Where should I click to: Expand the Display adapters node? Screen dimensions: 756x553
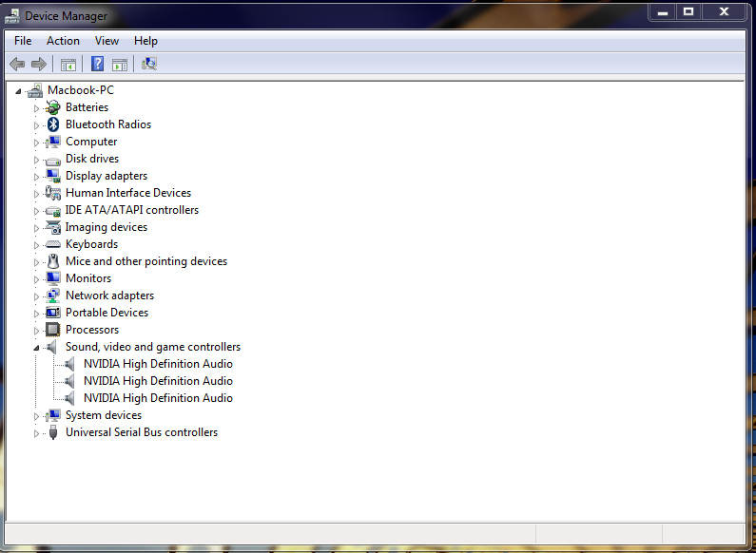pyautogui.click(x=36, y=177)
